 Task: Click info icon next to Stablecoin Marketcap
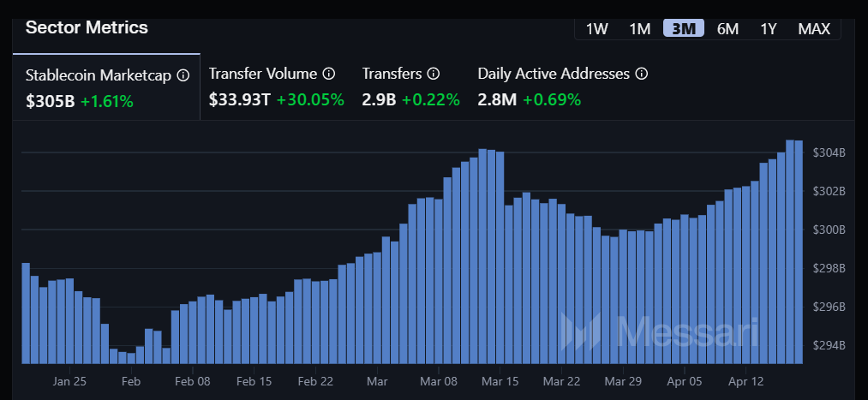click(x=183, y=75)
